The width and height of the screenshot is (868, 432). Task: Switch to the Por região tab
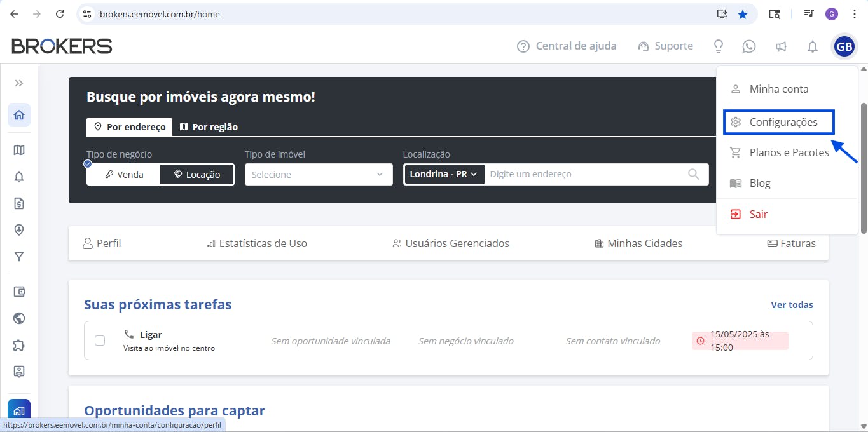209,126
